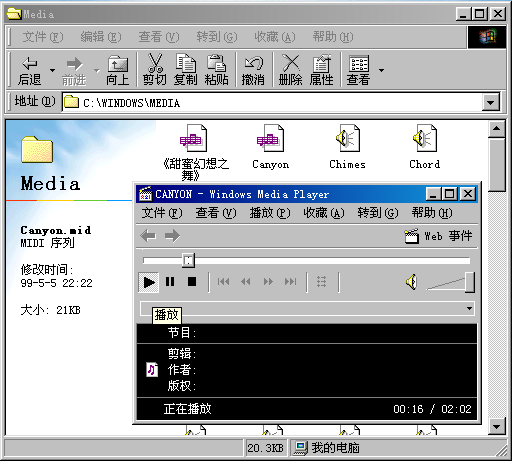Select the Chord sound file
512x461 pixels.
tap(424, 147)
